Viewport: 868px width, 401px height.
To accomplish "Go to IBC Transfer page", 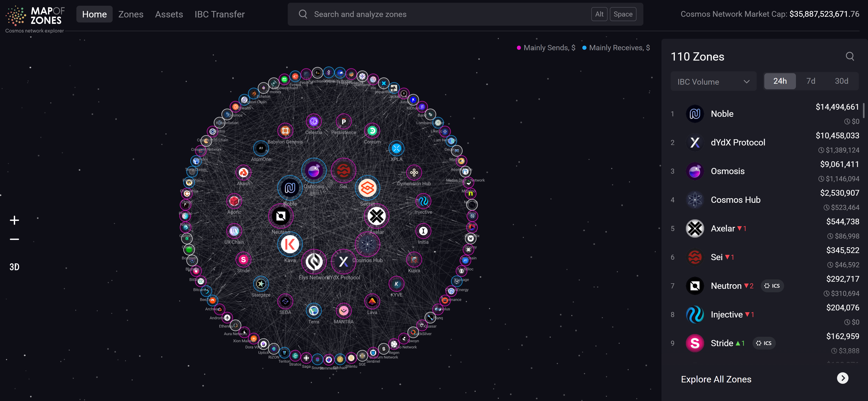I will (219, 14).
